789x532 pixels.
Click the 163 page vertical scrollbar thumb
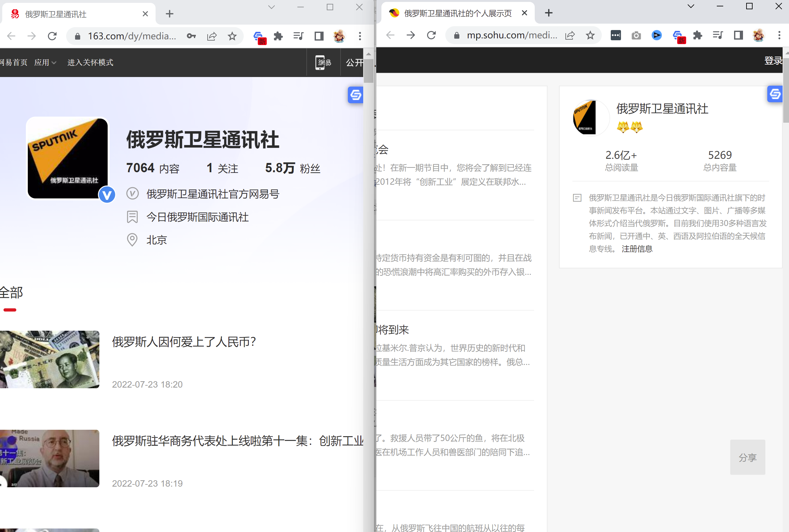click(369, 71)
